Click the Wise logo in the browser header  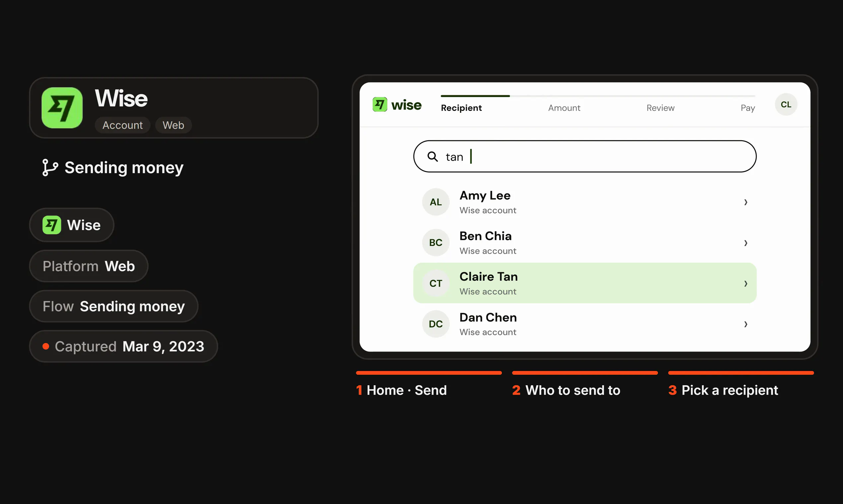tap(397, 104)
